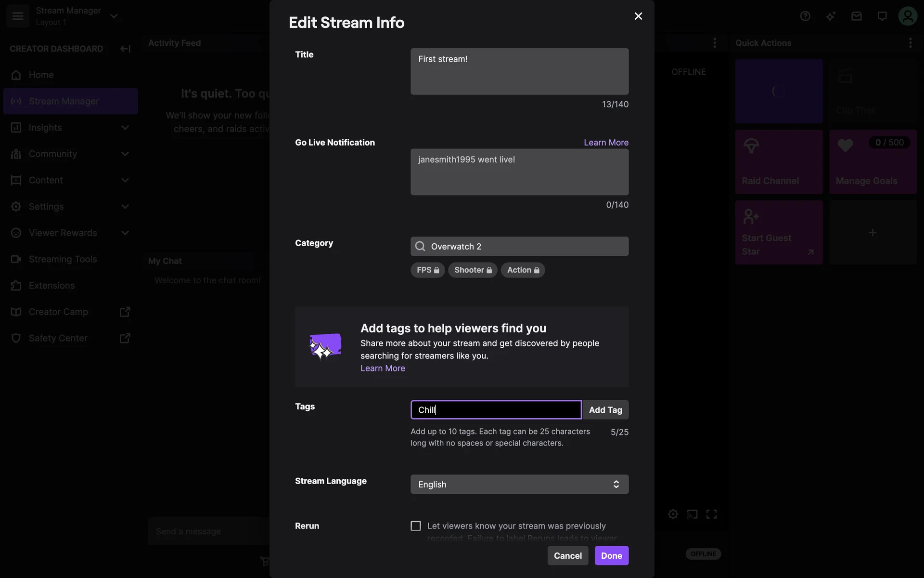Open Extensions in the sidebar
924x578 pixels.
(x=52, y=286)
